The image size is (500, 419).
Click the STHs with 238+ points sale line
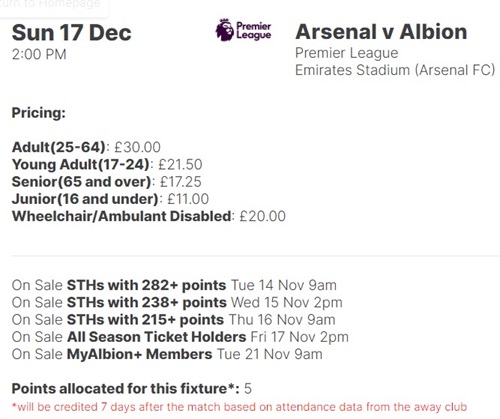[177, 303]
